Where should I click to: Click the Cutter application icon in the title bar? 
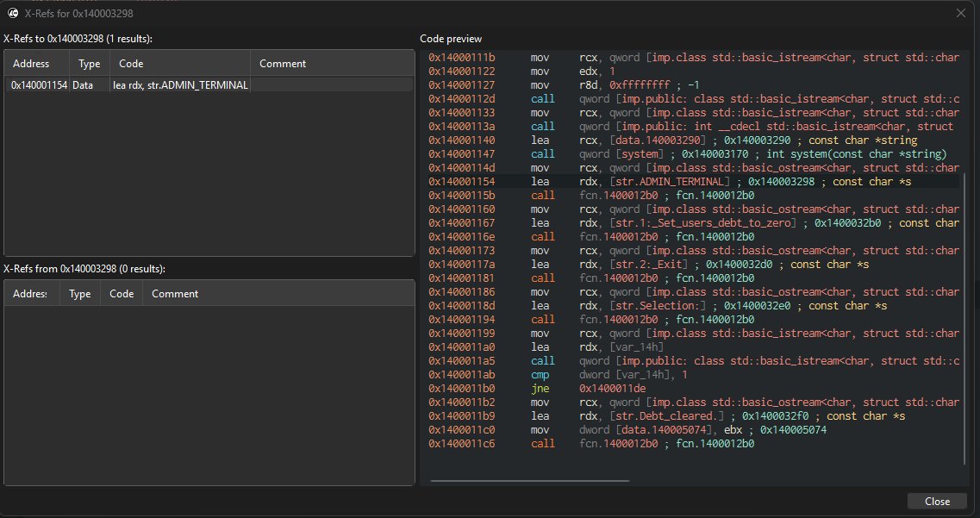12,13
